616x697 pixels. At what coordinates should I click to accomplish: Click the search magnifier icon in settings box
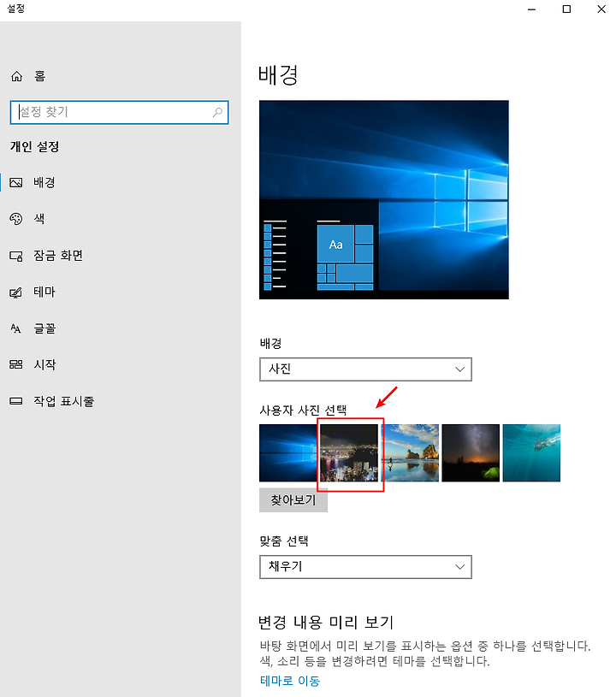[x=217, y=112]
